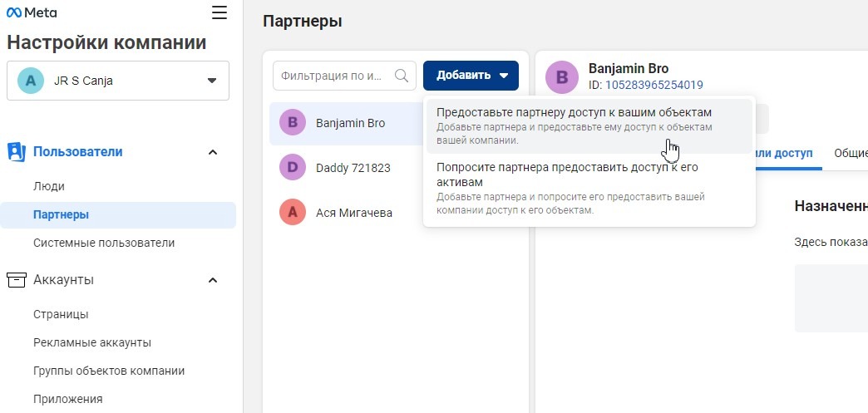Choose Попросите партнера предоставить доступ
The image size is (868, 413).
[x=589, y=189]
